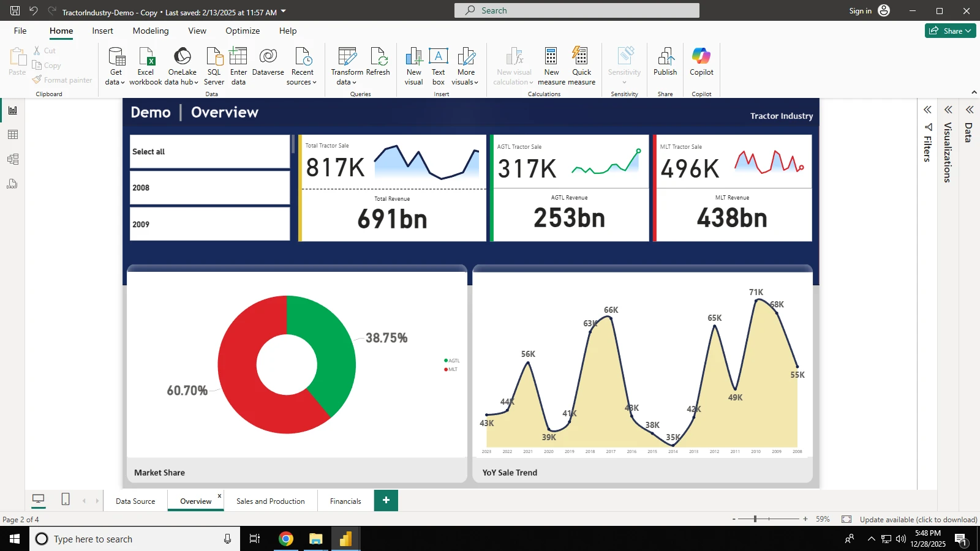This screenshot has height=551, width=980.
Task: Open Copilot from the ribbon
Action: click(x=701, y=62)
